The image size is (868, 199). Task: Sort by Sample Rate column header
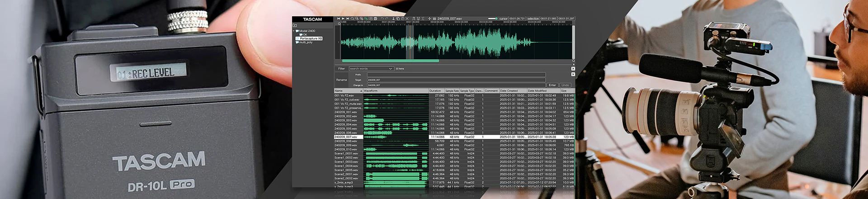coord(452,91)
